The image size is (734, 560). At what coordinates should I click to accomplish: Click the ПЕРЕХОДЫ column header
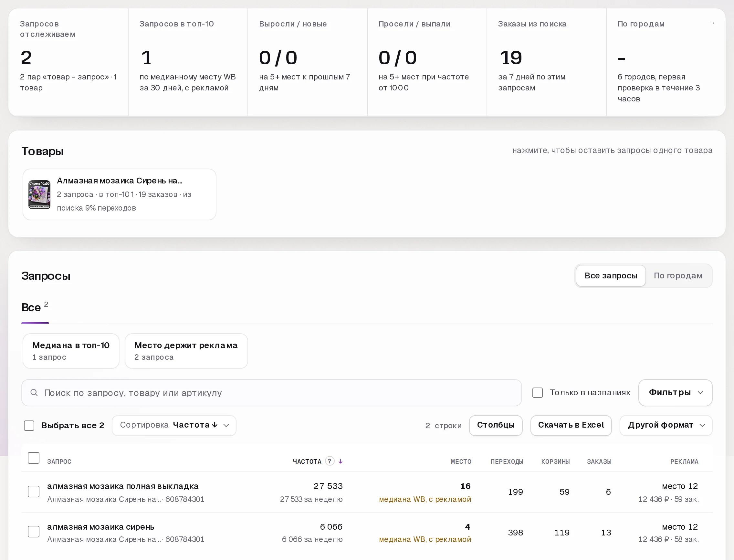(507, 462)
